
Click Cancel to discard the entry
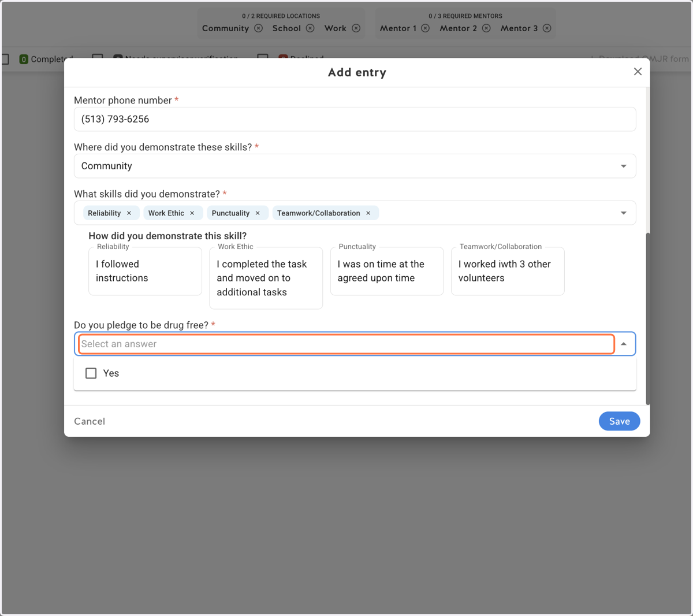[90, 421]
